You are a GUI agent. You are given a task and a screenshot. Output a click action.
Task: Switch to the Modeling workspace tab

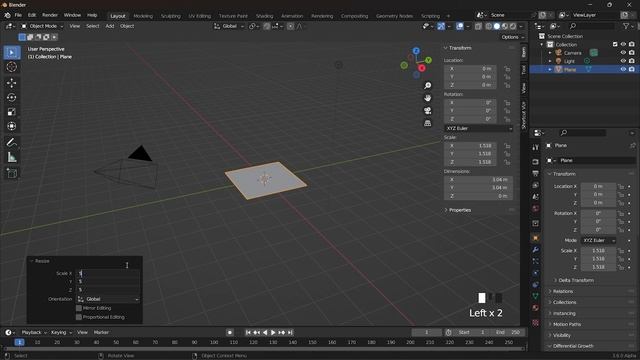[x=143, y=16]
